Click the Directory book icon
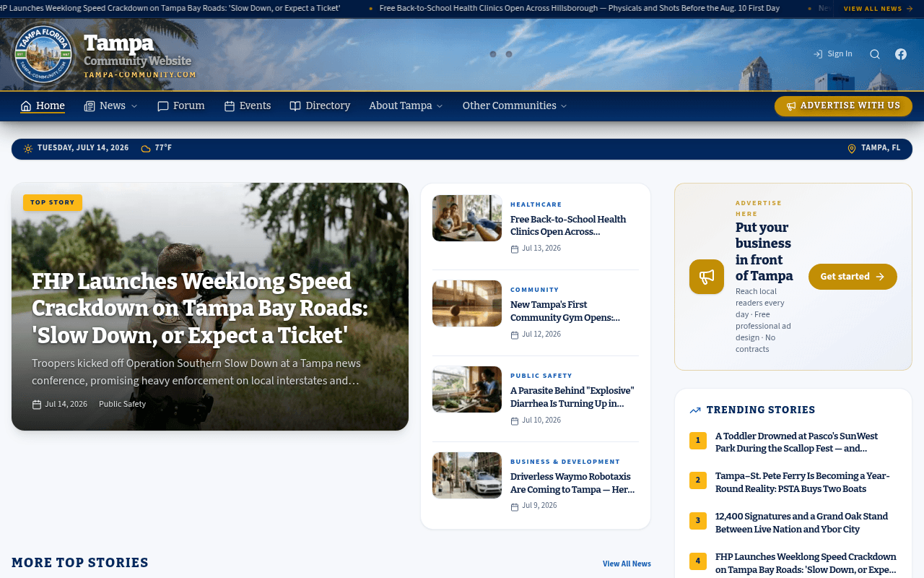This screenshot has width=924, height=578. pos(295,106)
